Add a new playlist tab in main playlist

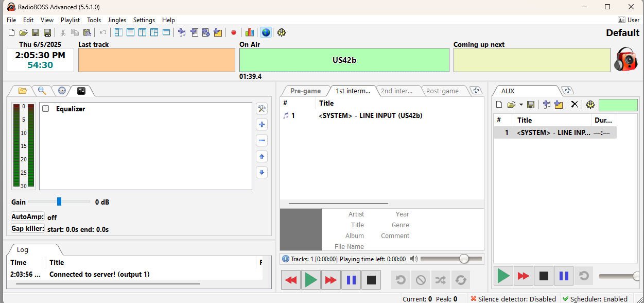tap(476, 91)
